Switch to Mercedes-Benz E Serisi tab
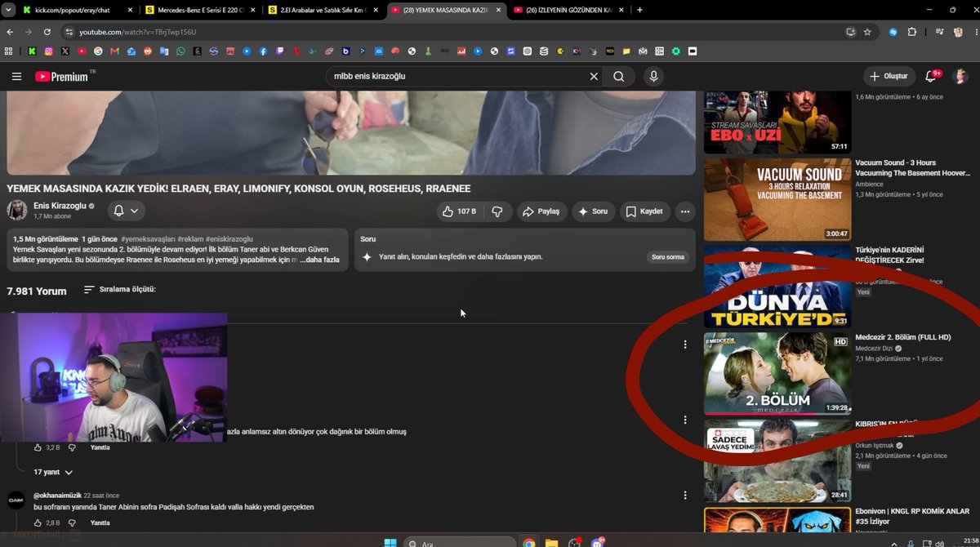The width and height of the screenshot is (980, 547). 201,10
